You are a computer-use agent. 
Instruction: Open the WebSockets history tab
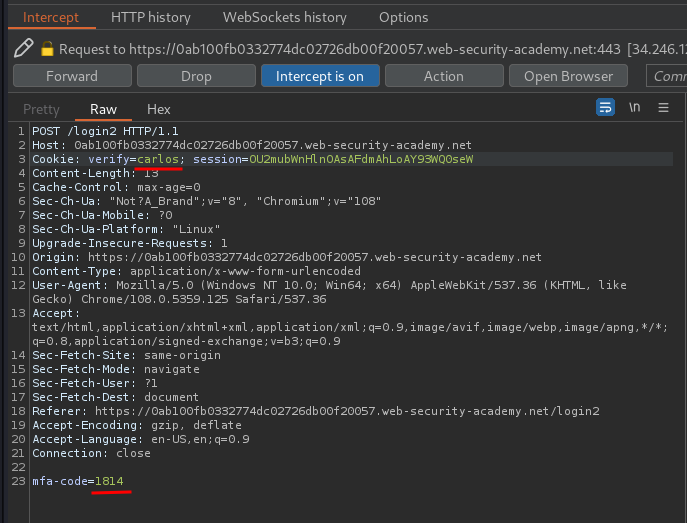point(285,17)
